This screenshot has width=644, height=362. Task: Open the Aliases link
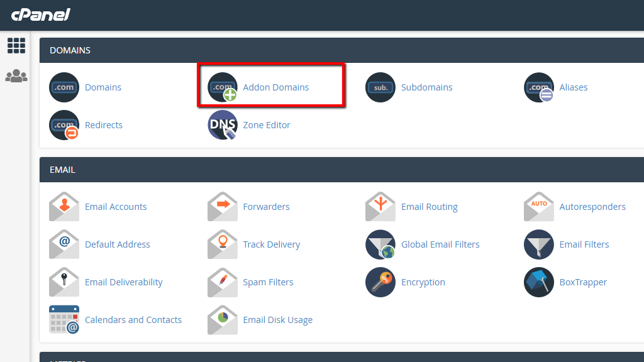[574, 87]
